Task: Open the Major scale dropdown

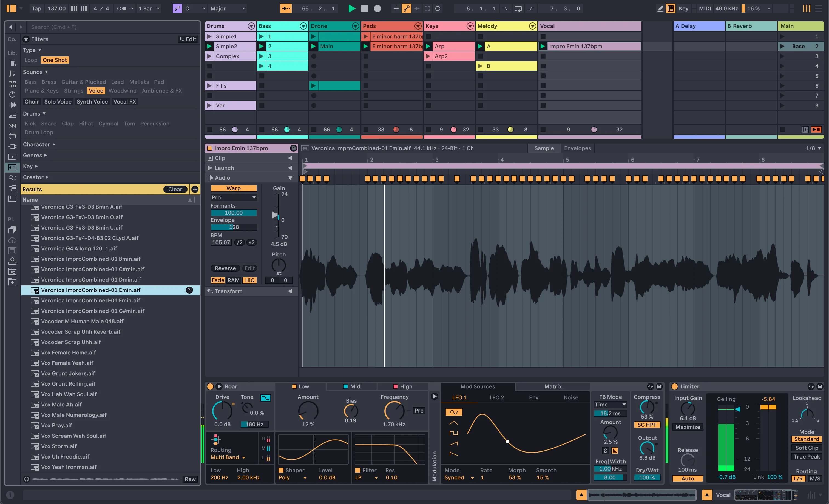Action: tap(228, 8)
